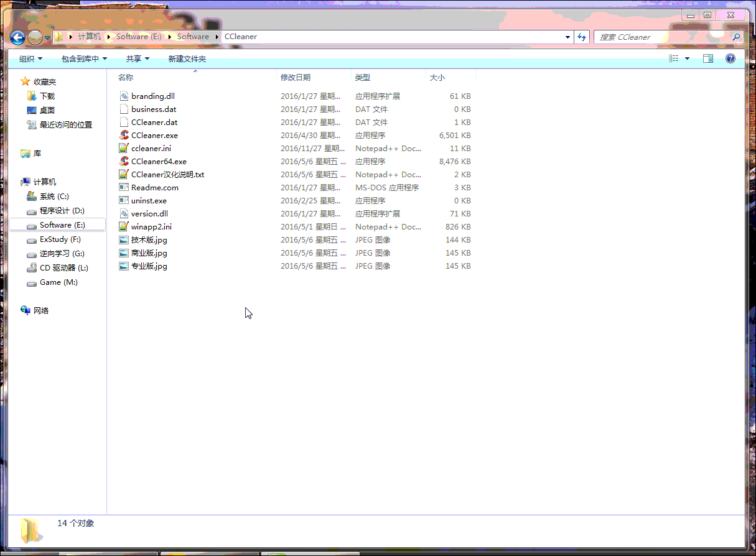Click the back navigation arrow button
Viewport: 756px width, 556px height.
click(17, 37)
